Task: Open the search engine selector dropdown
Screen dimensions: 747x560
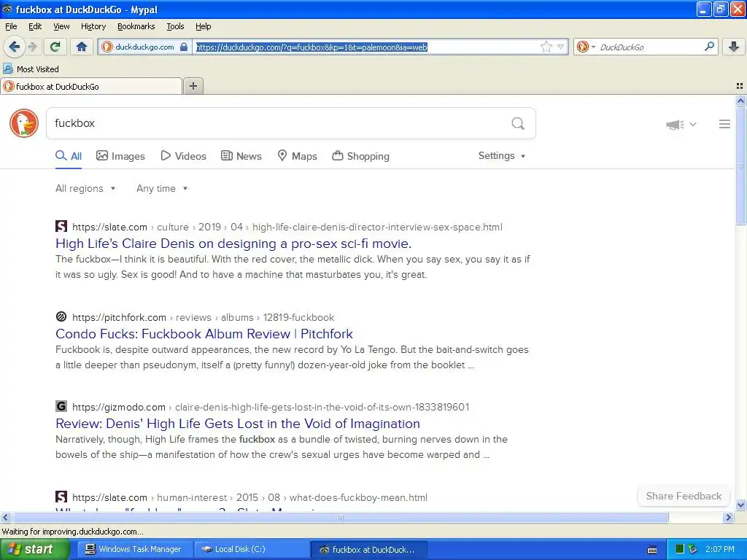Action: point(586,47)
